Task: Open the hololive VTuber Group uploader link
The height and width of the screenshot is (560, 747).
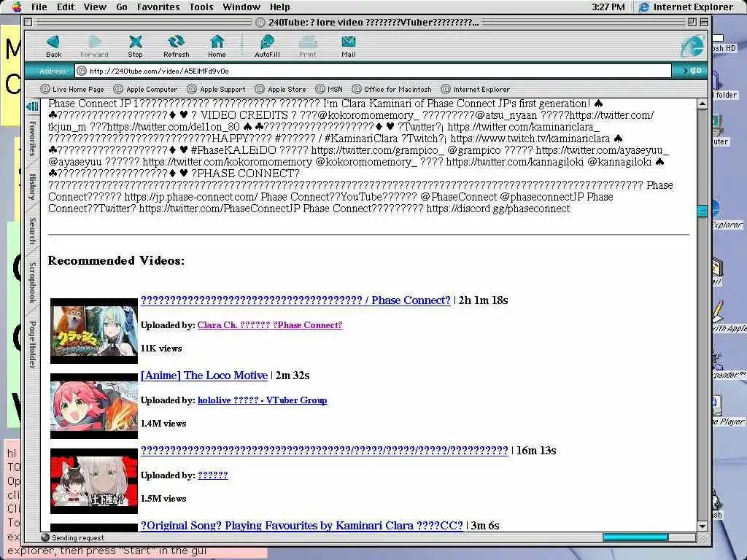Action: [x=262, y=400]
